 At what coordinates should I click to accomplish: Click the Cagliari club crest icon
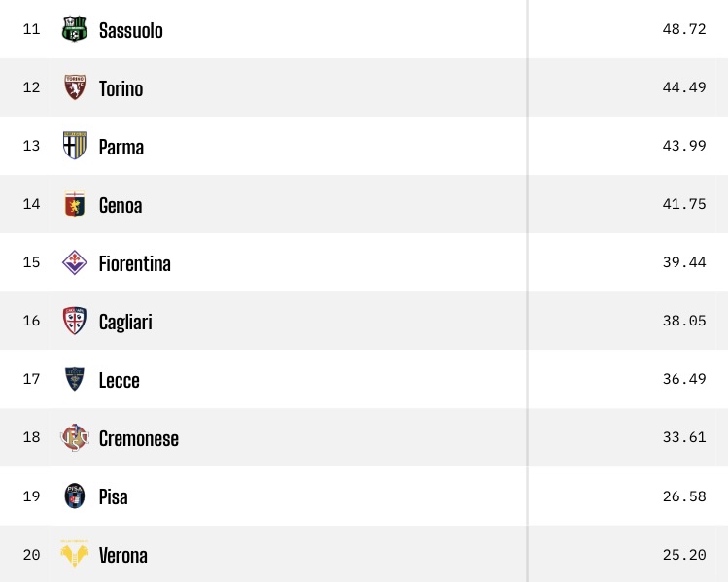pos(75,322)
